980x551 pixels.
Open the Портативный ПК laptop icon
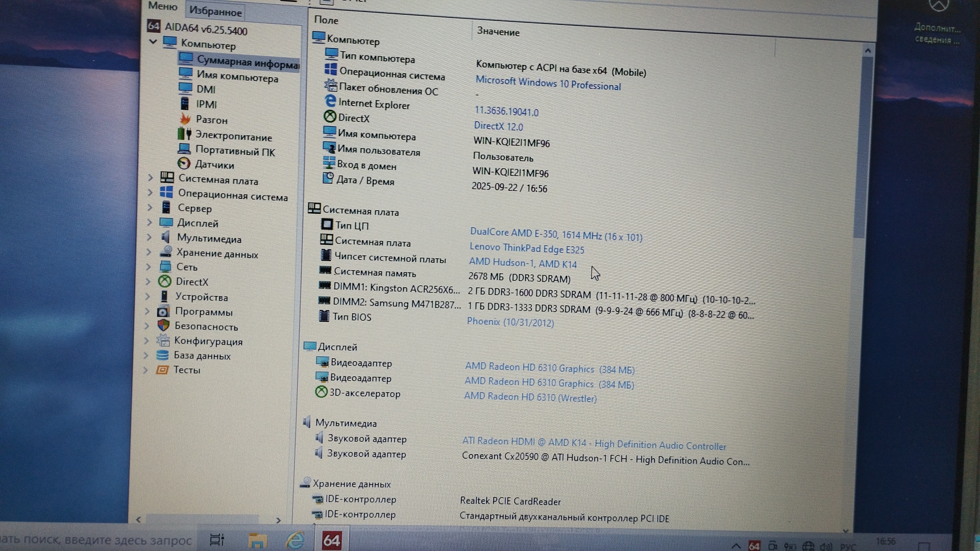point(184,149)
